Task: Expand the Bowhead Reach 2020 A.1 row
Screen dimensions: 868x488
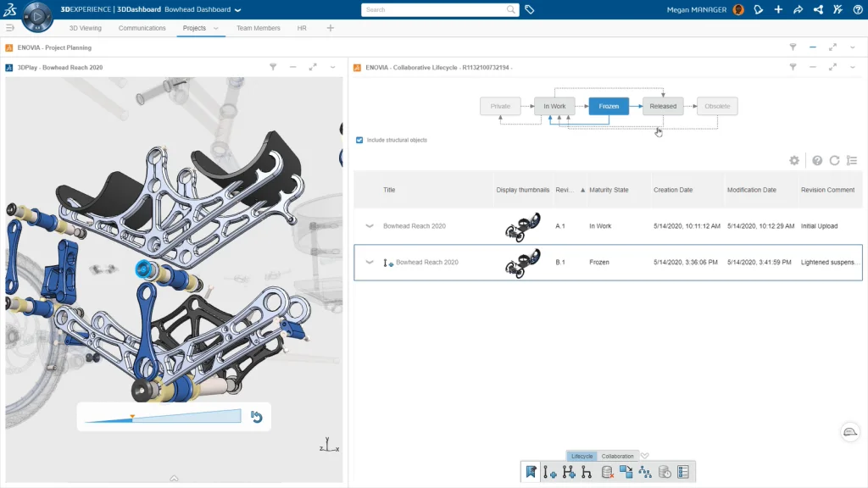Action: [369, 226]
